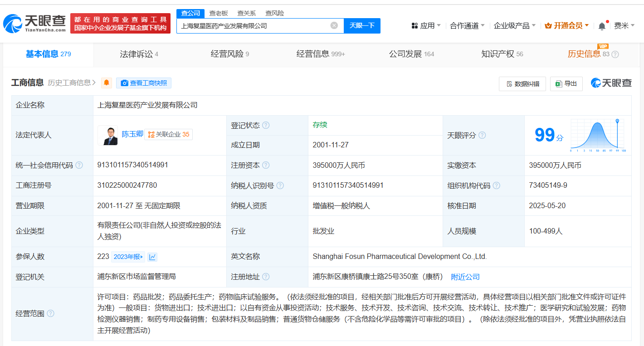Click the chart icon next to 2023年报
Screen dimensions: 644x346
pos(151,256)
